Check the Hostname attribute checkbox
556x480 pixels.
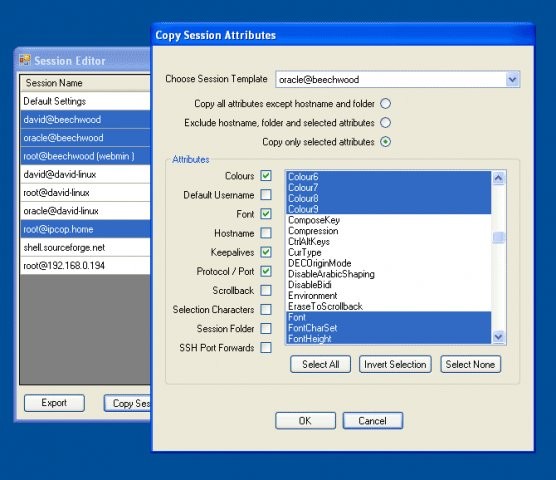(266, 233)
